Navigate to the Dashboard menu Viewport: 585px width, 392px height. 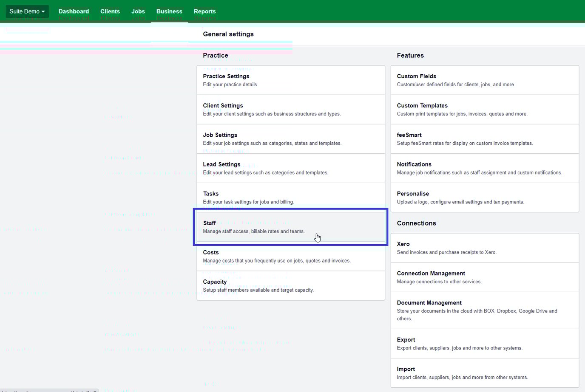[x=74, y=11]
